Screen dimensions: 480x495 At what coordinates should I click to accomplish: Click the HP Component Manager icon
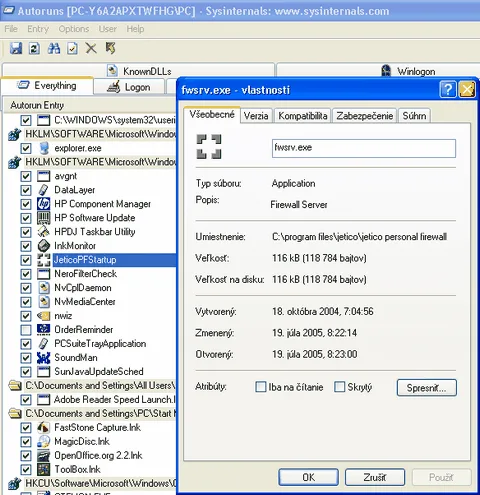click(43, 204)
